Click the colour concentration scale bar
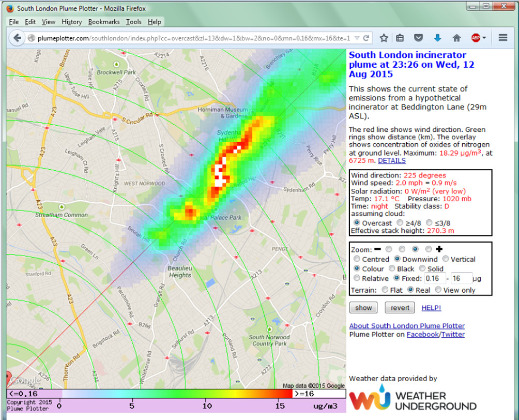The width and height of the screenshot is (519, 420). click(x=177, y=394)
